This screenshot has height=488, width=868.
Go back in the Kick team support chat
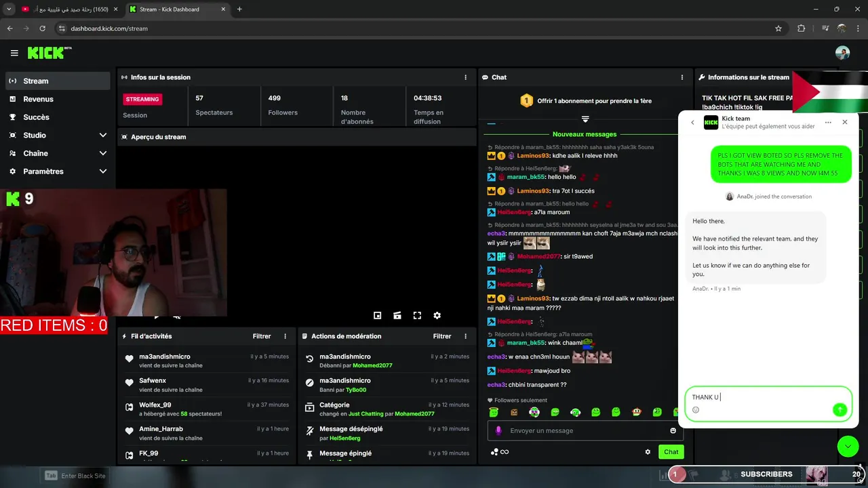tap(692, 123)
